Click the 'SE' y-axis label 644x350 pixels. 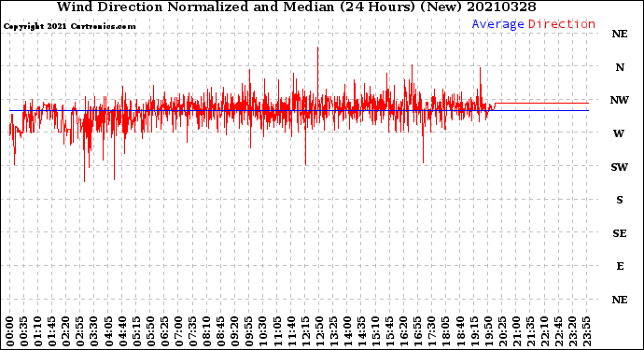[x=620, y=233]
